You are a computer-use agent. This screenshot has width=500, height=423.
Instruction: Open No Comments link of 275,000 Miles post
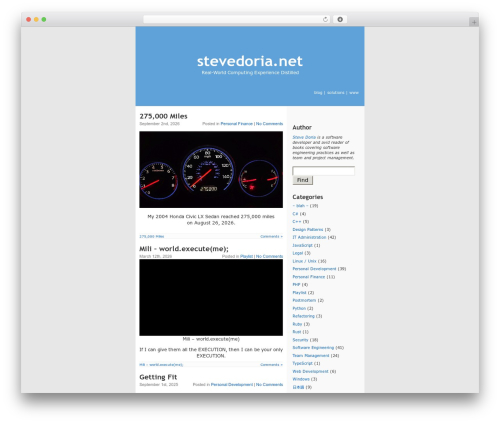coord(269,124)
